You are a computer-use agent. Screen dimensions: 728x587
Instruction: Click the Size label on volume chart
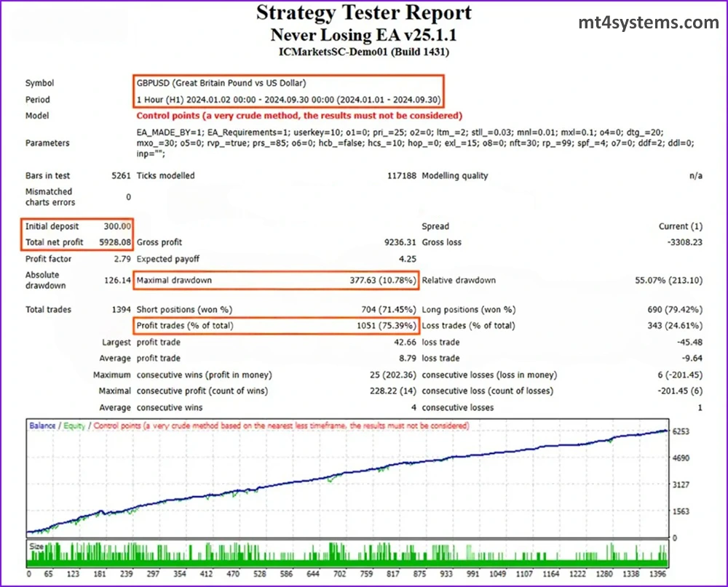[36, 545]
